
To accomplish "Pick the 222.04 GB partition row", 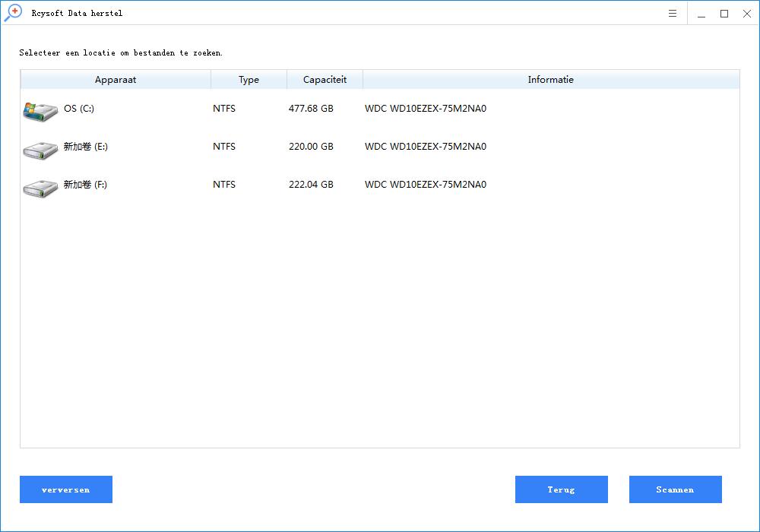I will tap(311, 185).
